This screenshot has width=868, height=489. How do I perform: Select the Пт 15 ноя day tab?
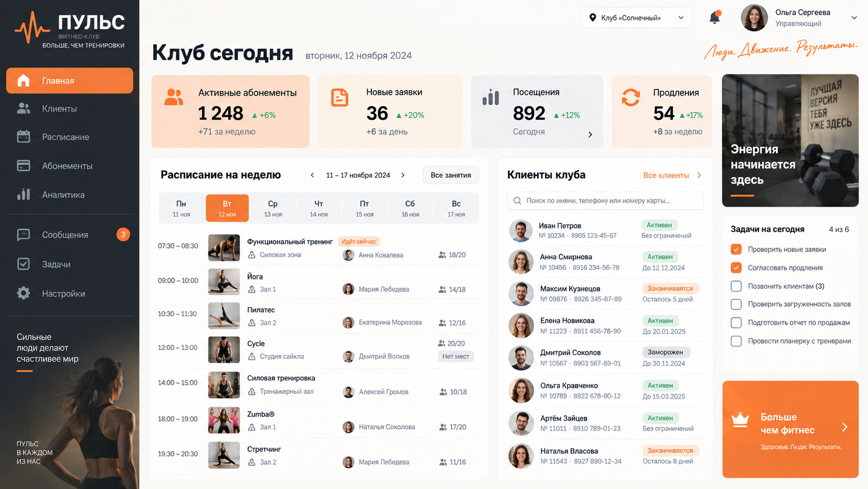[x=364, y=208]
